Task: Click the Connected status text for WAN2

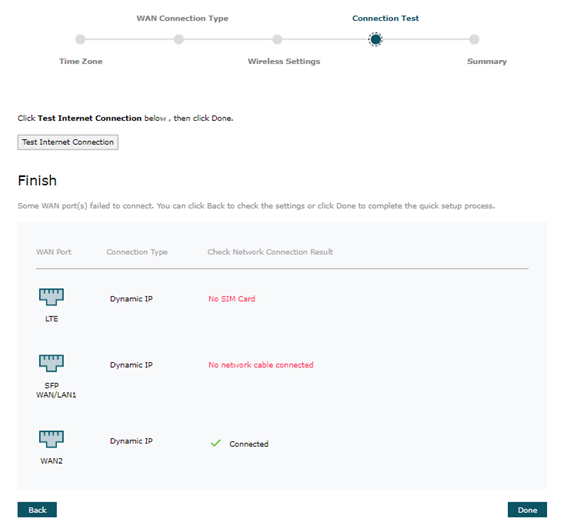Action: pyautogui.click(x=249, y=444)
